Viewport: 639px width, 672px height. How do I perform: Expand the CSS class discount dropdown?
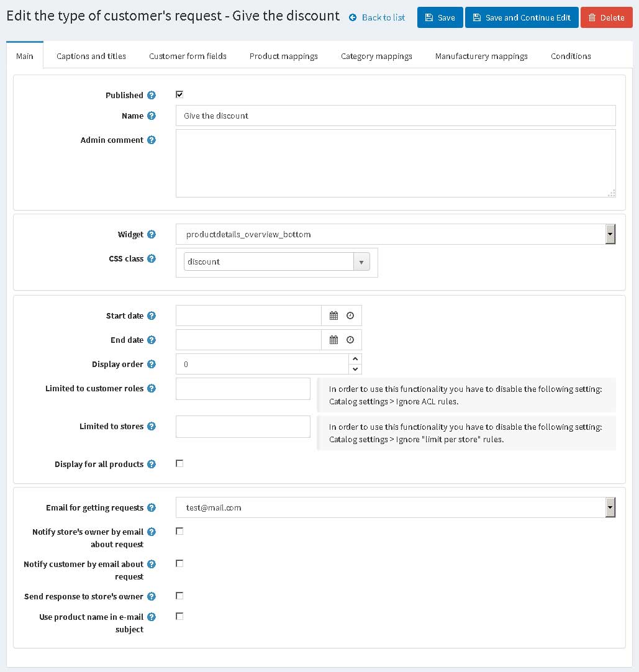(361, 262)
